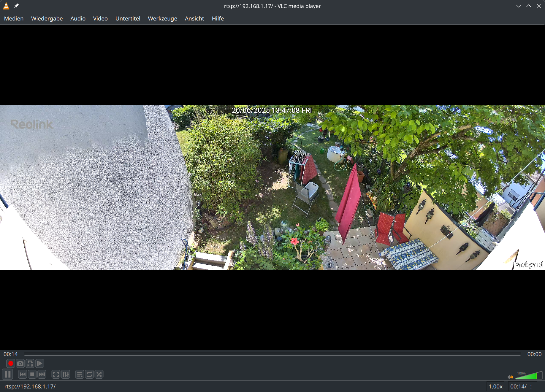Viewport: 545px width, 392px height.
Task: Mute audio via speaker icon
Action: point(510,377)
